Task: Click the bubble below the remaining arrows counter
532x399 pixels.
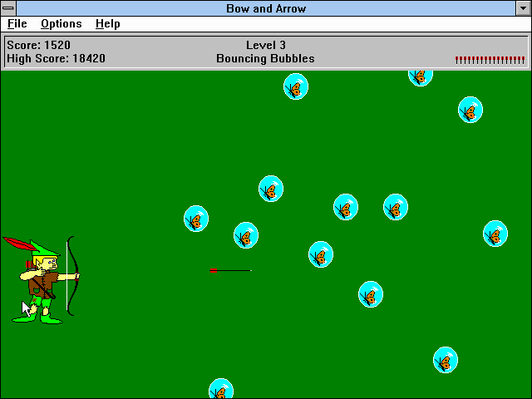Action: 470,110
